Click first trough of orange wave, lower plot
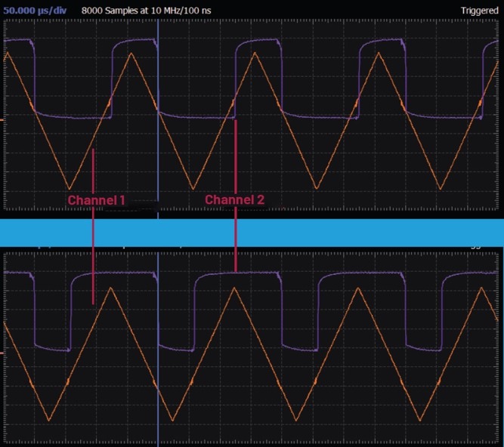 point(49,420)
